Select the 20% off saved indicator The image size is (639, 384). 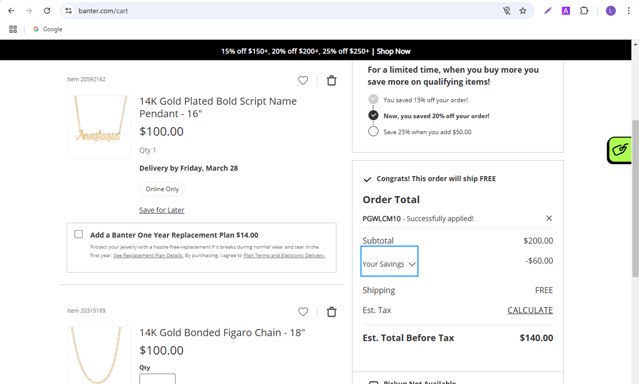click(373, 115)
